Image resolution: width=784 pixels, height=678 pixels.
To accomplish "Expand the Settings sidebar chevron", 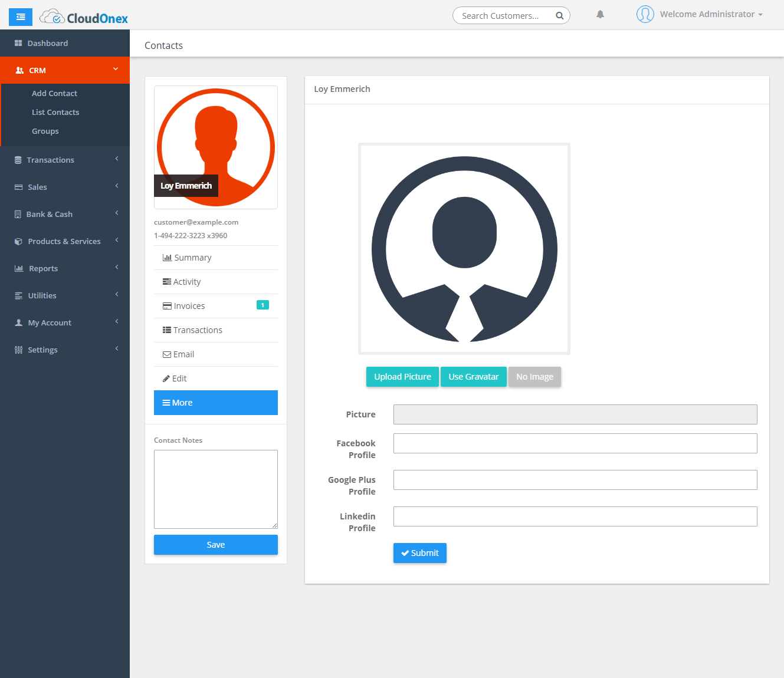I will 117,348.
